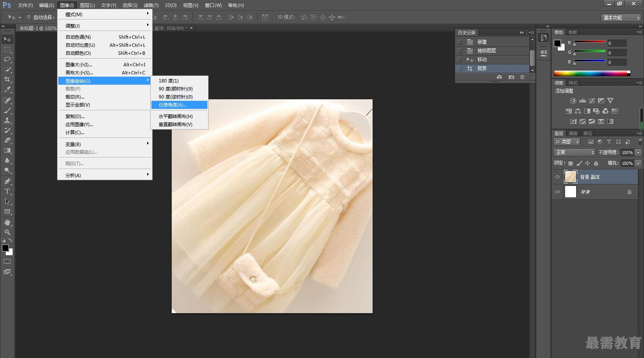Choose 90 度(顺时针)(9) rotation
644x358 pixels.
[x=179, y=89]
